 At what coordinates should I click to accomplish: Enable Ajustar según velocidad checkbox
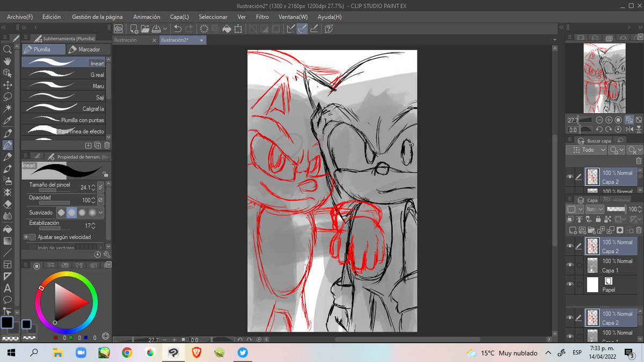[33, 237]
